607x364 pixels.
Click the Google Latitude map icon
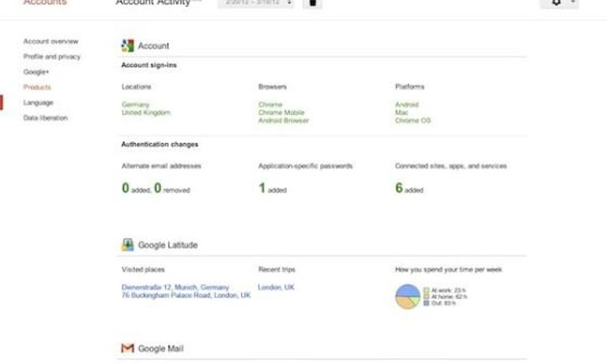pos(128,245)
